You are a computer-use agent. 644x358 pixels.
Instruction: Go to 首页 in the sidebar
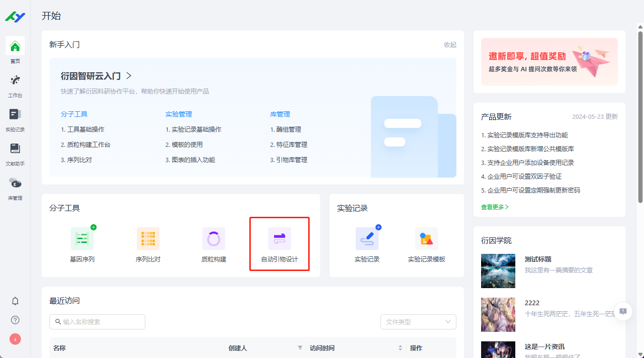(x=15, y=50)
